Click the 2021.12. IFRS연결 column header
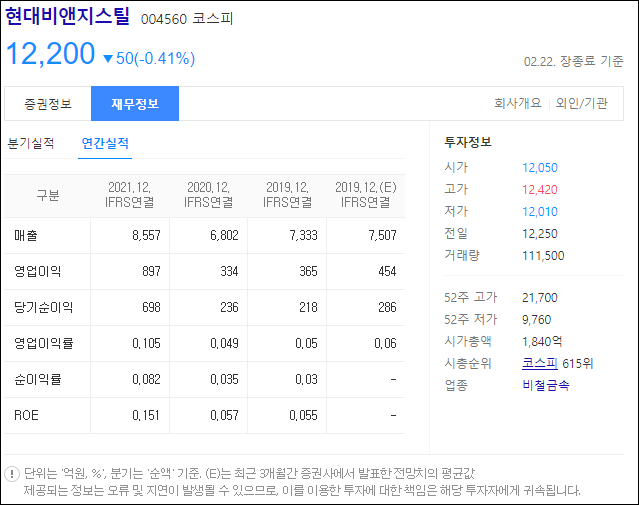This screenshot has width=639, height=505. tap(130, 195)
